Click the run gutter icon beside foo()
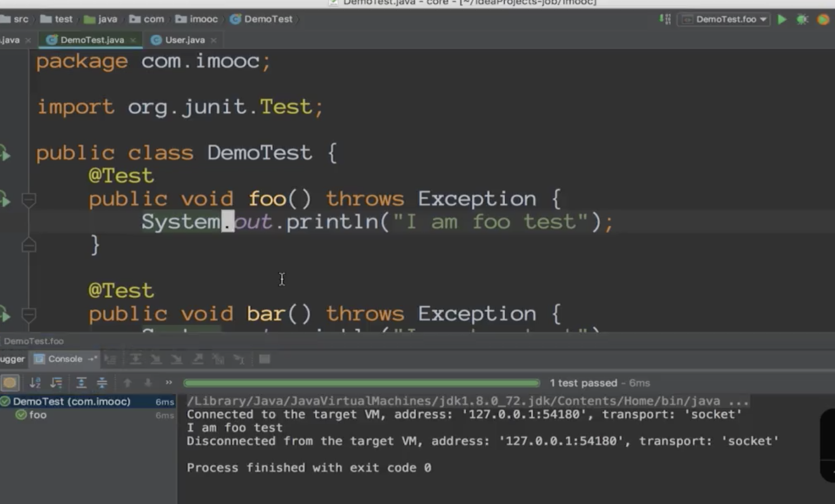Viewport: 835px width, 504px height. point(5,199)
